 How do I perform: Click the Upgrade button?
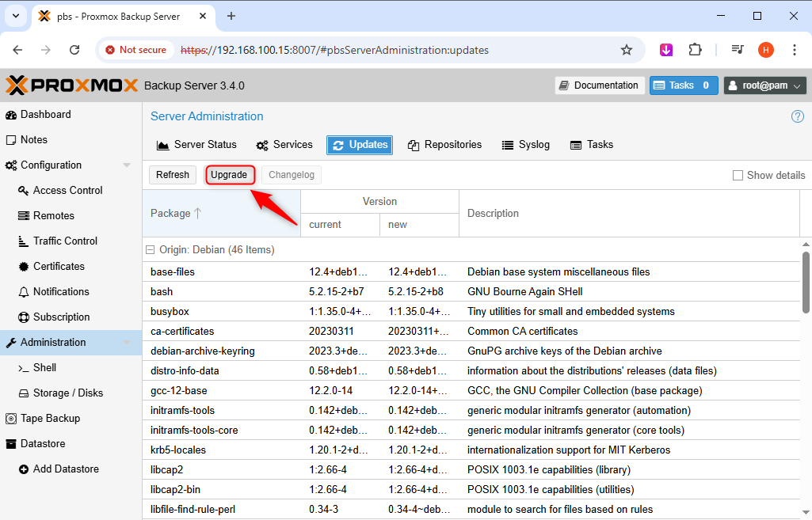[x=229, y=175]
